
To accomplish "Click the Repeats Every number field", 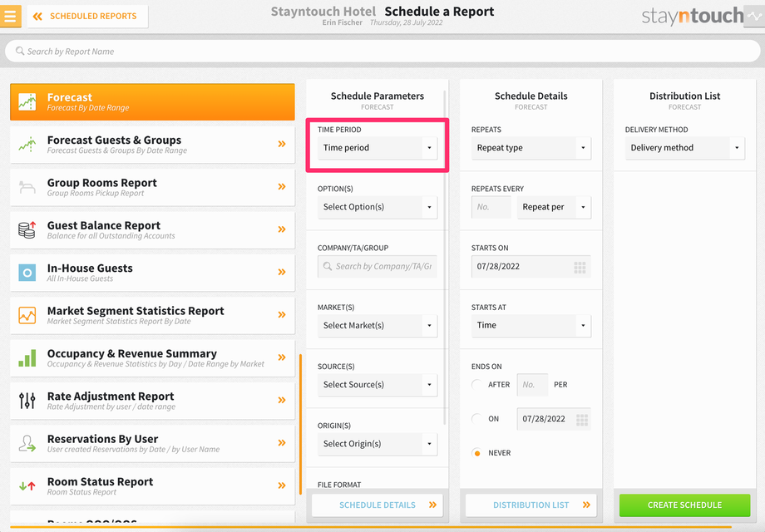I will tap(491, 207).
